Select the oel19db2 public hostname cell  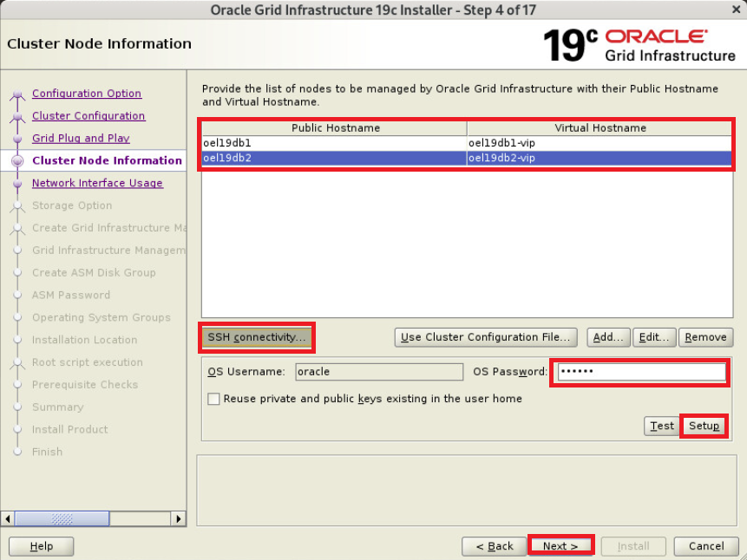334,158
